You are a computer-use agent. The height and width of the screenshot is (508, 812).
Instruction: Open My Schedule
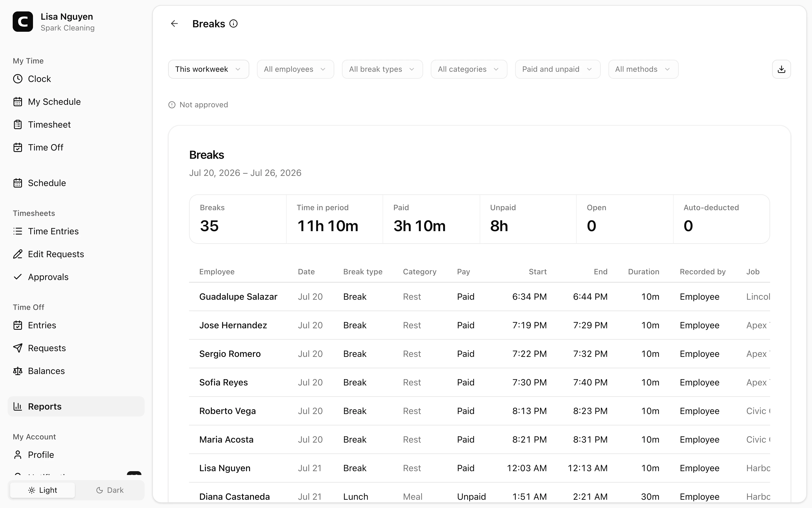pos(76,102)
